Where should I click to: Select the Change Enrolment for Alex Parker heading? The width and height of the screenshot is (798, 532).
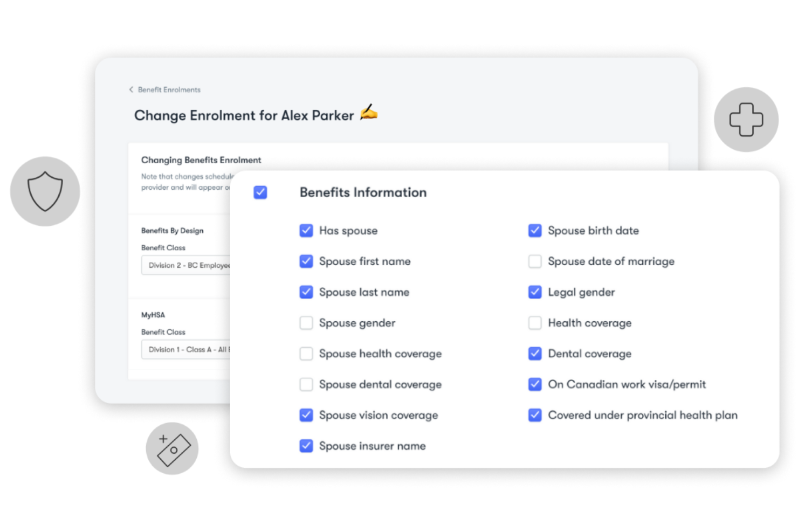pos(245,115)
